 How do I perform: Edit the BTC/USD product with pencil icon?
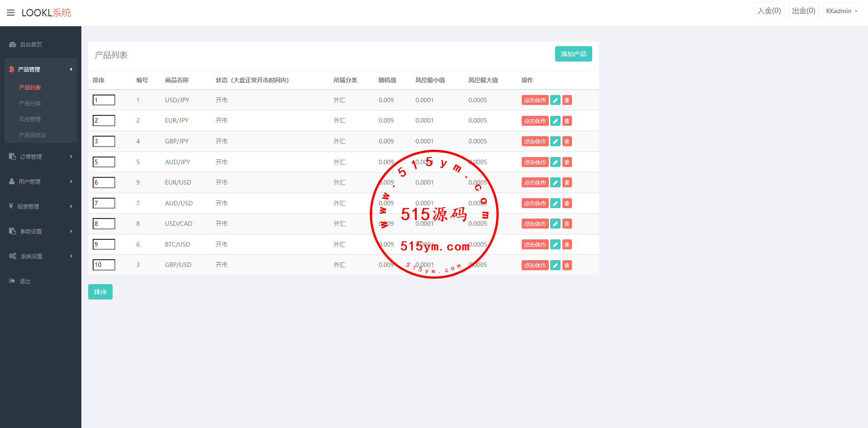pyautogui.click(x=555, y=245)
